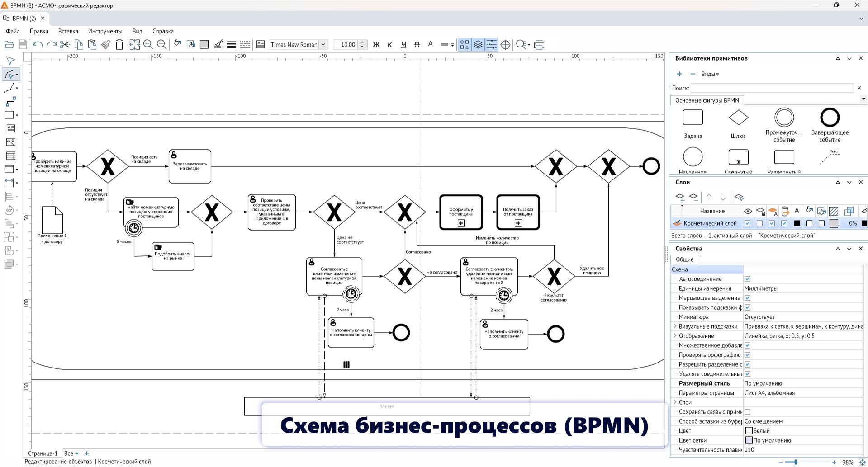Zoom out with the magnifier minus icon
868x467 pixels.
pyautogui.click(x=161, y=44)
